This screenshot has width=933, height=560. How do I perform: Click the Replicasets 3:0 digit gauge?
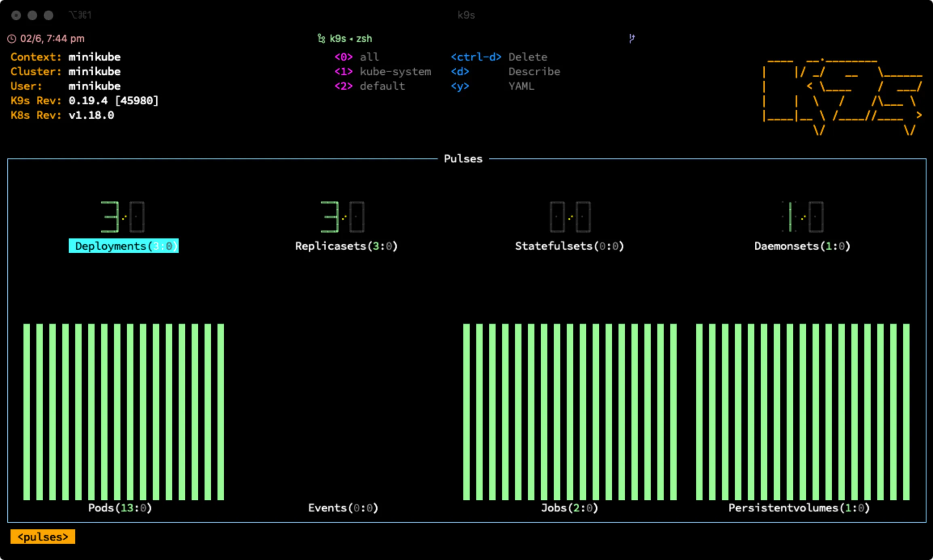click(x=342, y=217)
